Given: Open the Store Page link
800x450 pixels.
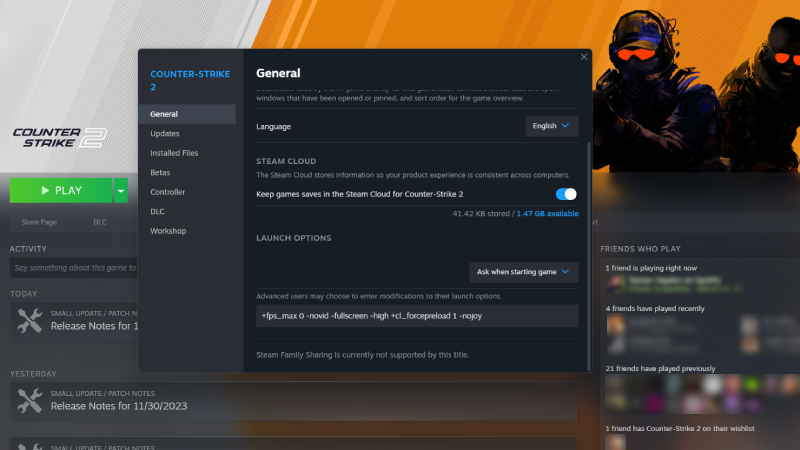Looking at the screenshot, I should pyautogui.click(x=39, y=222).
